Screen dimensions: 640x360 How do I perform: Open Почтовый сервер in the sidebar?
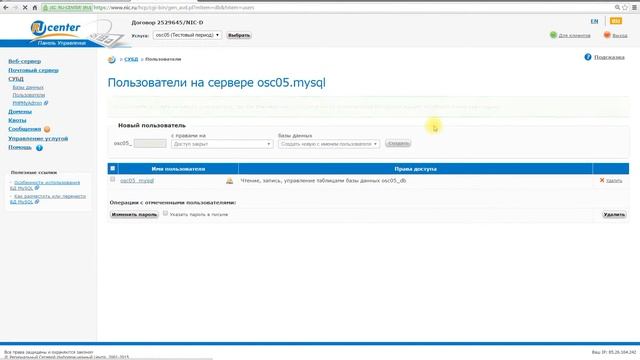(x=33, y=70)
